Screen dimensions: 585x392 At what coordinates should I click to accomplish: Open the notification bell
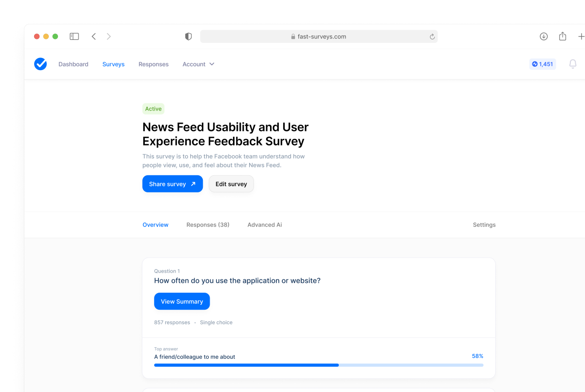573,64
